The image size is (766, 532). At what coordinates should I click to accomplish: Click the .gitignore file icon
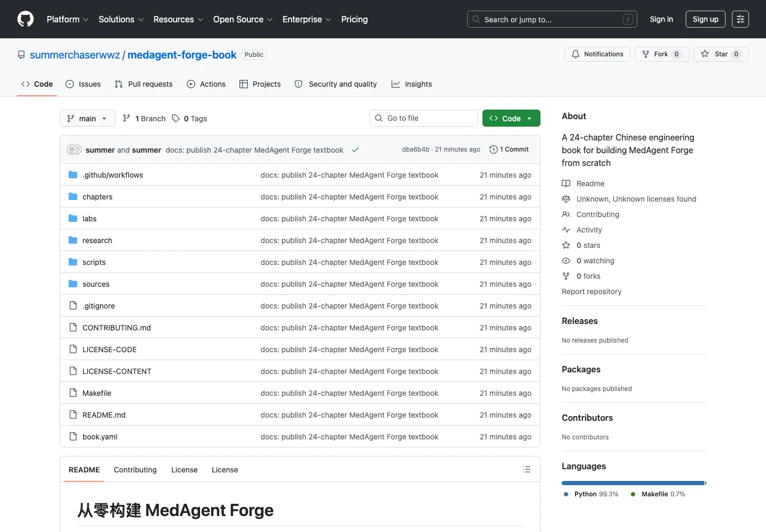click(73, 306)
